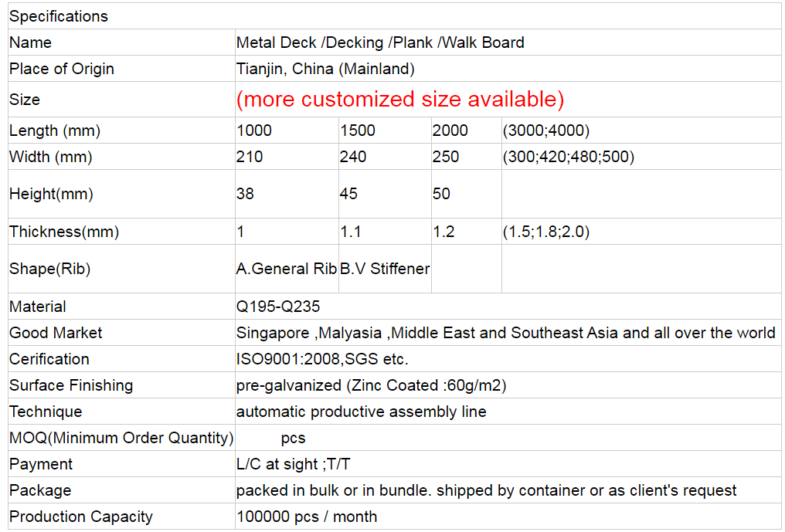Select the B.V Stiffener shape cell
The width and height of the screenshot is (785, 532).
click(x=385, y=269)
